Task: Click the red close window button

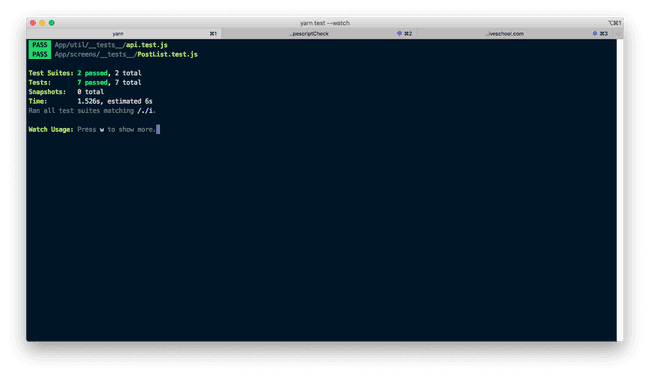Action: [33, 23]
